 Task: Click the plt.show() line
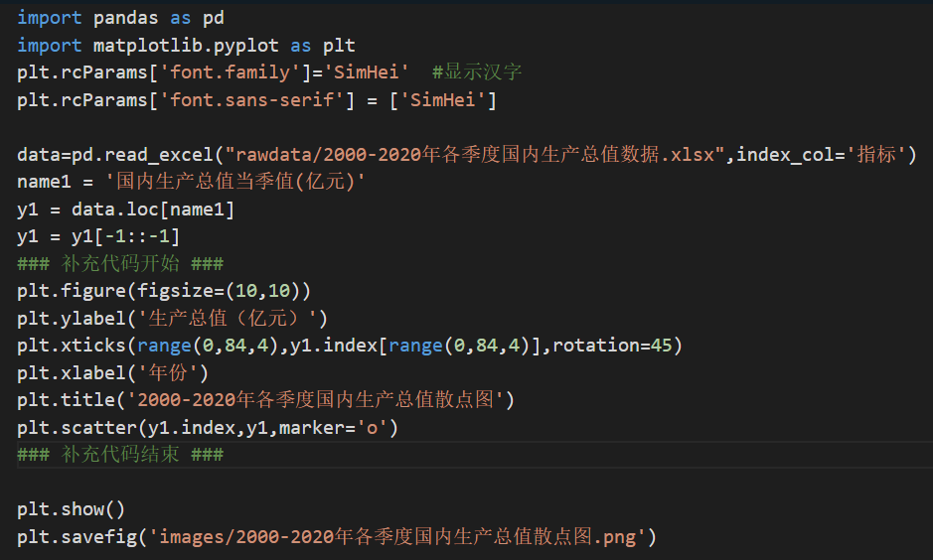click(71, 509)
